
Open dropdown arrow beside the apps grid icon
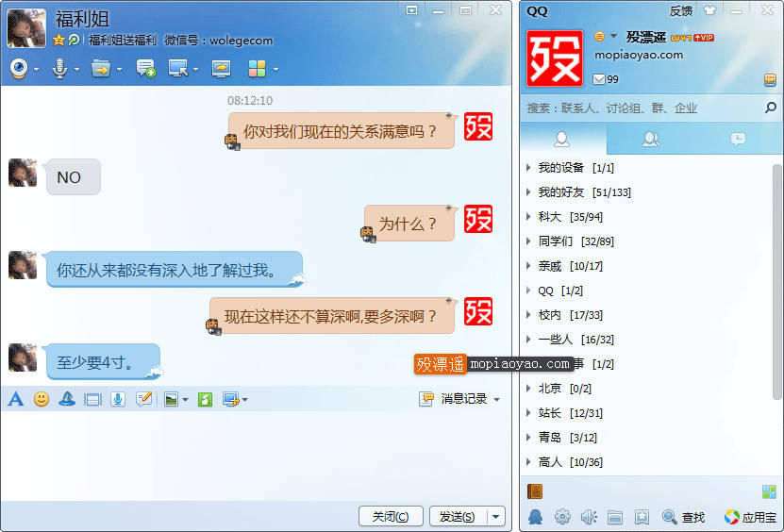pos(275,70)
